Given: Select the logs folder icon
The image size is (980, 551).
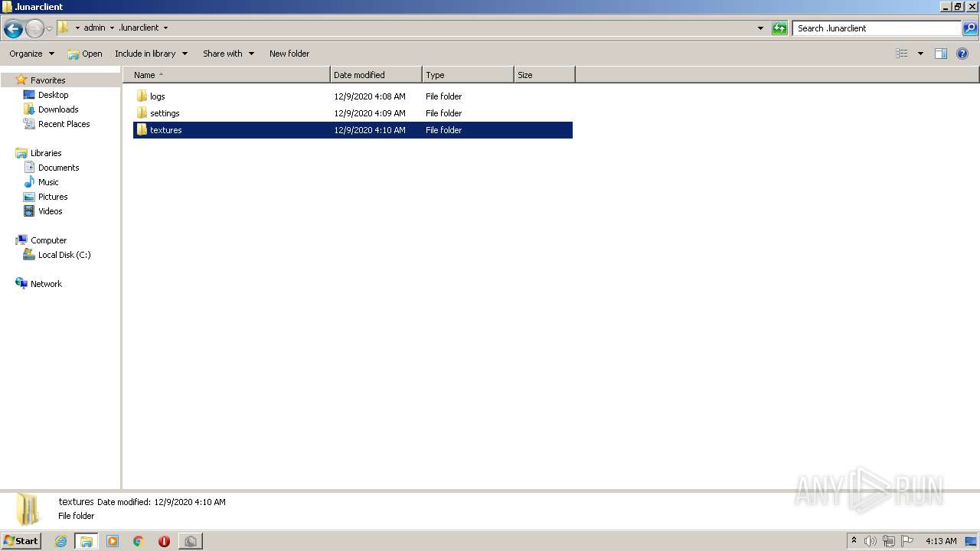Looking at the screenshot, I should pos(142,96).
